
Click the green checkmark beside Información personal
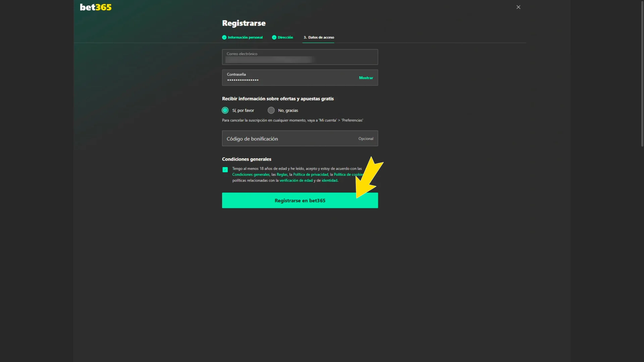224,37
